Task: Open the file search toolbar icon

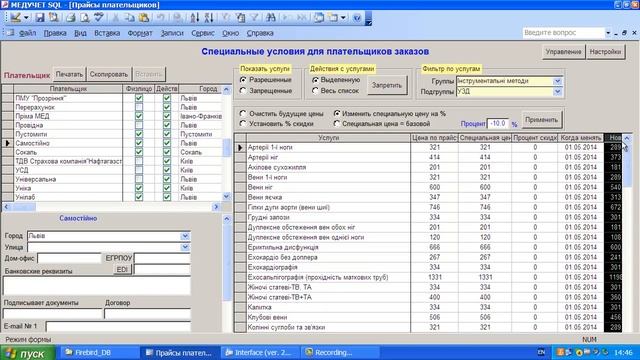Action: coord(53,18)
